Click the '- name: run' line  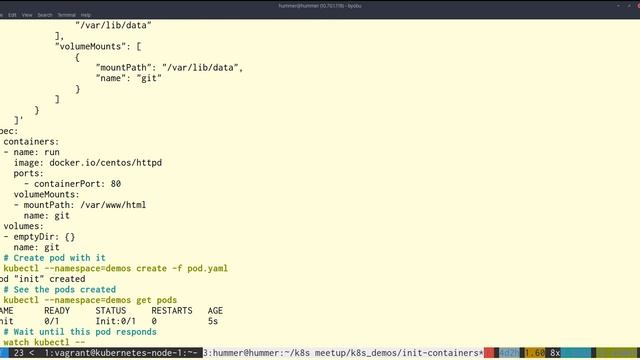point(31,152)
